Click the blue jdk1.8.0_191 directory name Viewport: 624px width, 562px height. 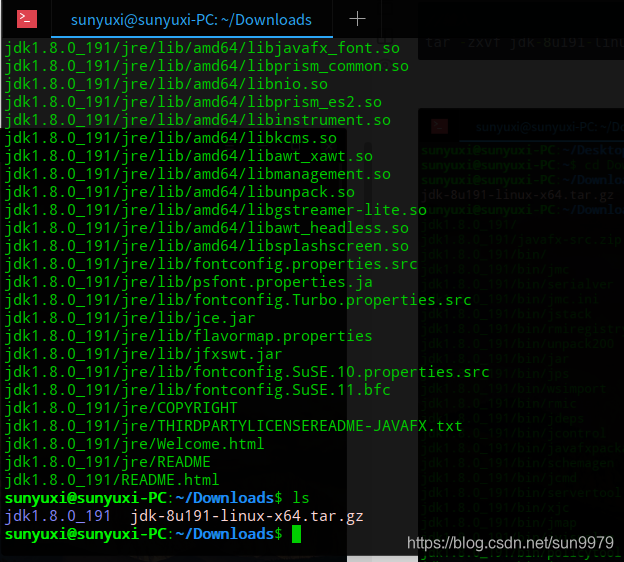(x=58, y=516)
